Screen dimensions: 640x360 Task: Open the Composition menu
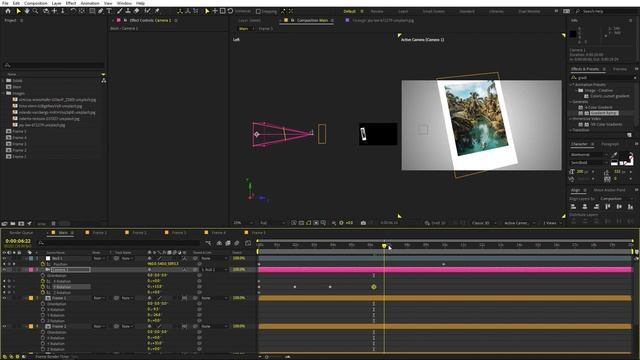pos(36,3)
